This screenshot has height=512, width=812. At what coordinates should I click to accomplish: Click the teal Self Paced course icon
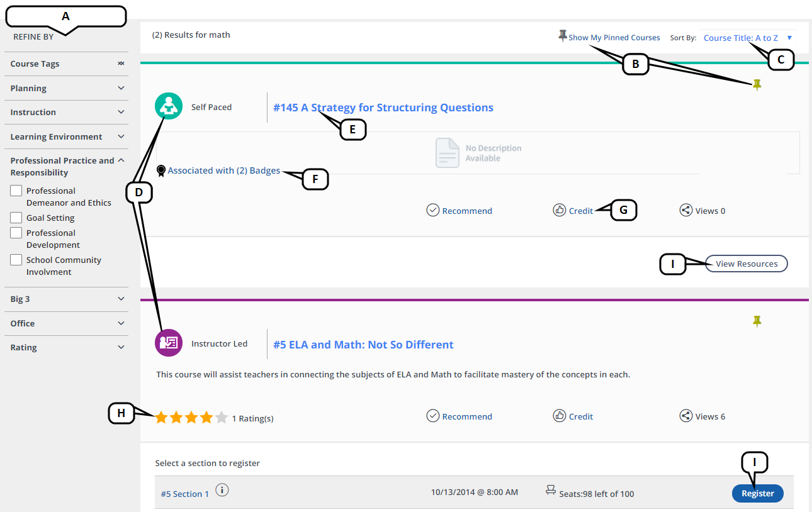(168, 107)
